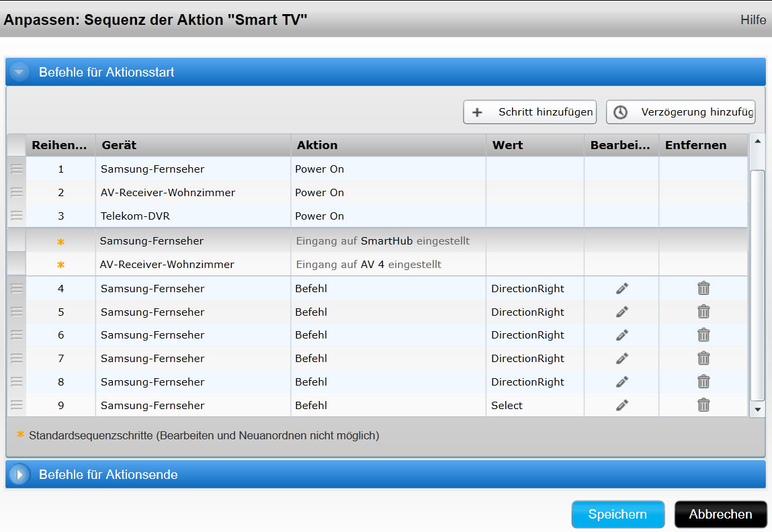This screenshot has height=532, width=772.
Task: Click the pencil edit icon for step 4
Action: pyautogui.click(x=622, y=289)
